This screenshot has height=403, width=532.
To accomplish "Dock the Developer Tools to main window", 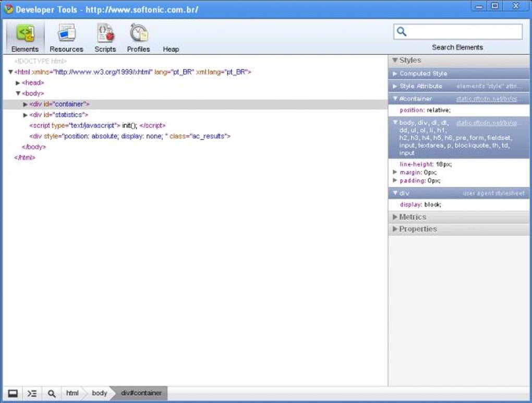I will (13, 393).
